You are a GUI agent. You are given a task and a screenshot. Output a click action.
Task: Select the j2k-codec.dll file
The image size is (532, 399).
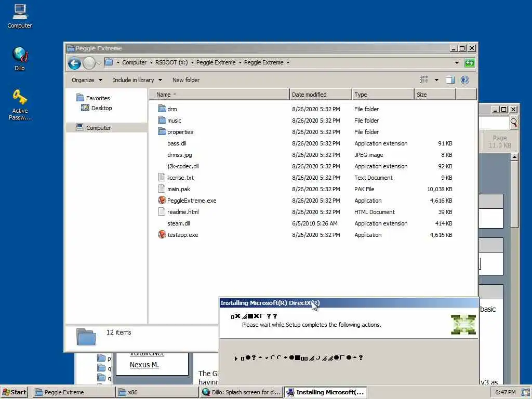pos(183,166)
